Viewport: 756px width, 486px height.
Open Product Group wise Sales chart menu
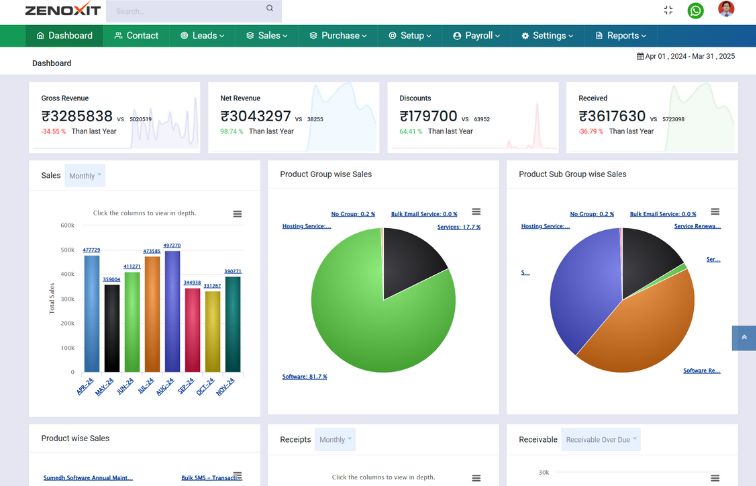[x=476, y=212]
